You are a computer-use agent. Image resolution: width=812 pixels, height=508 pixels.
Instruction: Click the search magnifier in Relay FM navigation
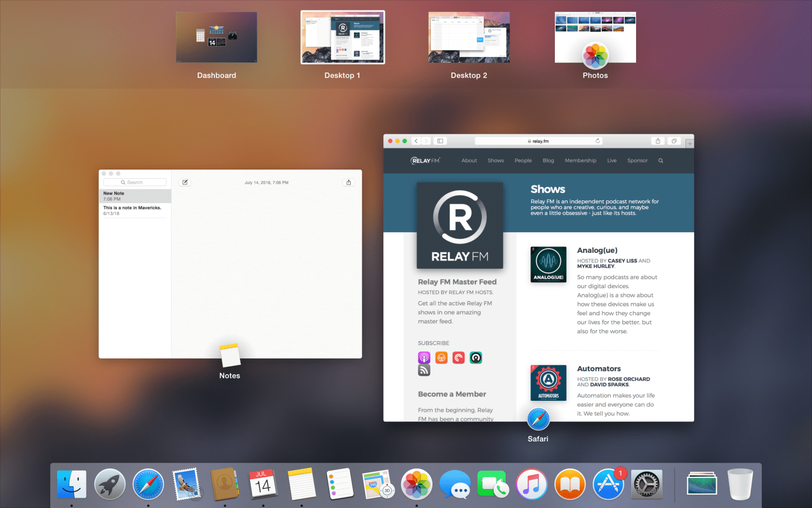pos(660,160)
